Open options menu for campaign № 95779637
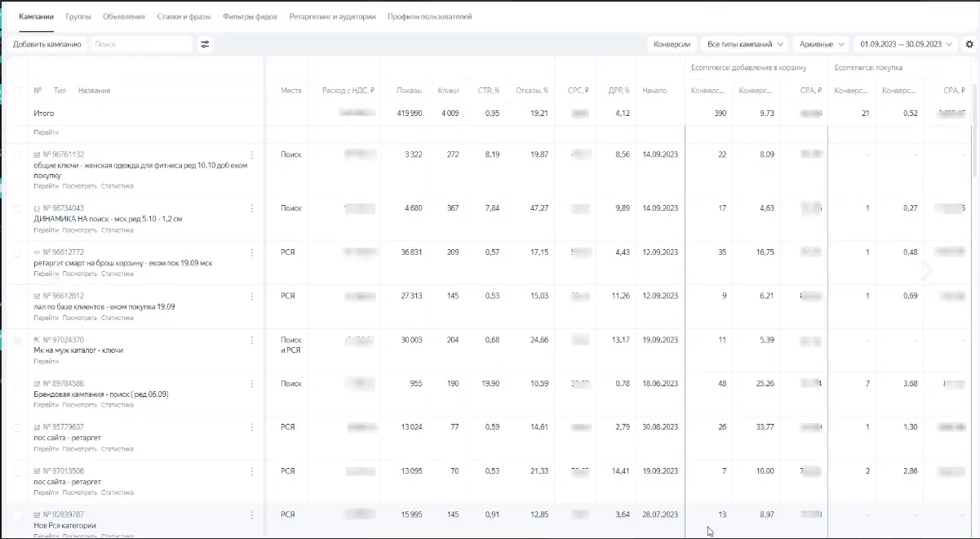Viewport: 980px width, 539px height. (x=252, y=427)
